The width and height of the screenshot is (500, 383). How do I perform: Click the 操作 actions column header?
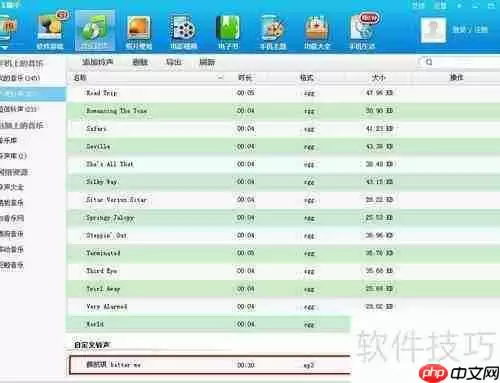tap(456, 78)
